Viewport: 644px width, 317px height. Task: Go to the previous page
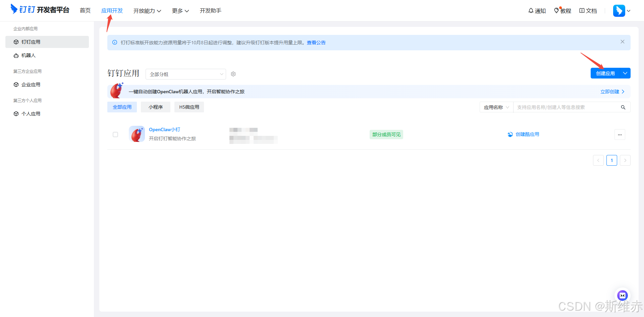598,160
